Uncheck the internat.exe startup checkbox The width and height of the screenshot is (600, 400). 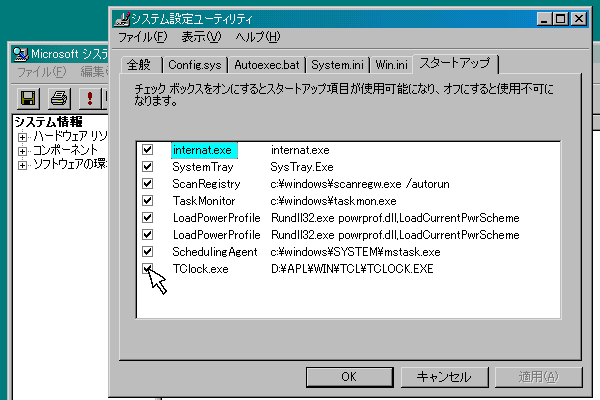(147, 149)
